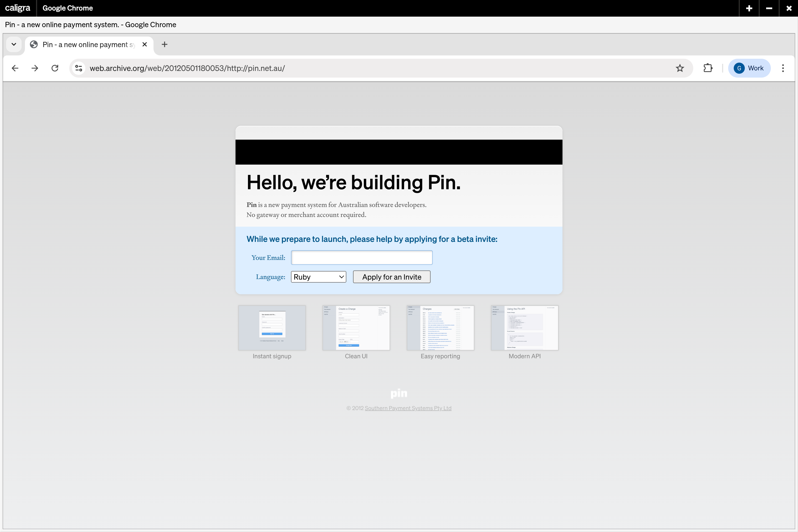Reload the current page

(x=55, y=68)
